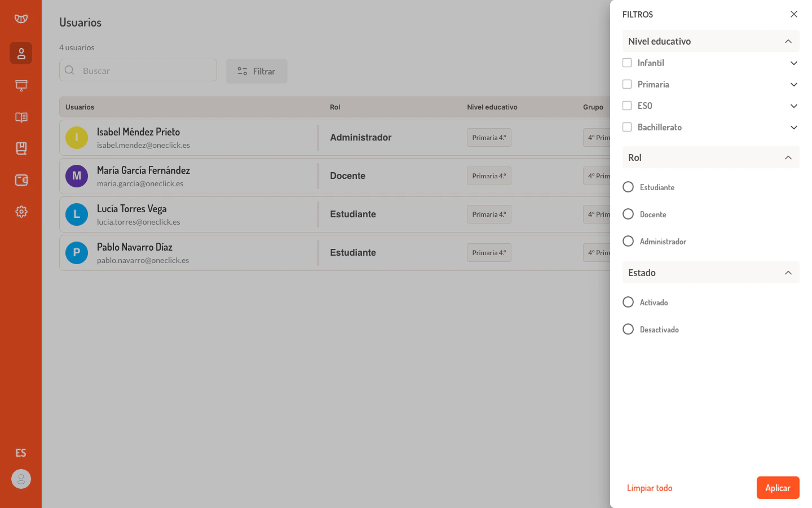Click Pablo Navarro Díaz's avatar
This screenshot has width=812, height=508.
click(77, 253)
